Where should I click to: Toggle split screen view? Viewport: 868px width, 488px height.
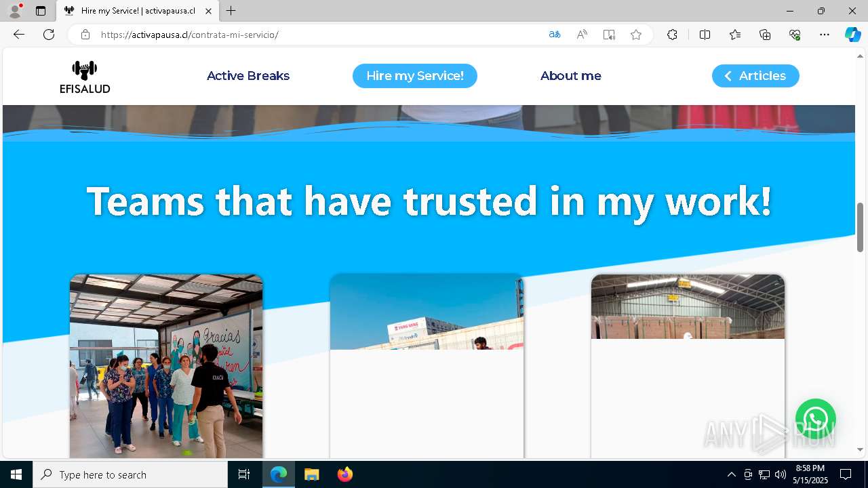click(705, 35)
